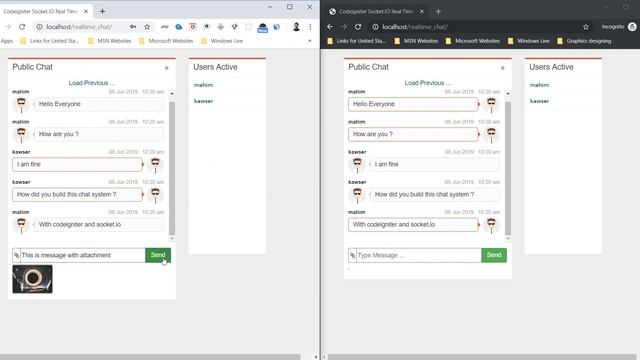The height and width of the screenshot is (360, 640).
Task: Select user kawser in left Users Active list
Action: point(203,101)
